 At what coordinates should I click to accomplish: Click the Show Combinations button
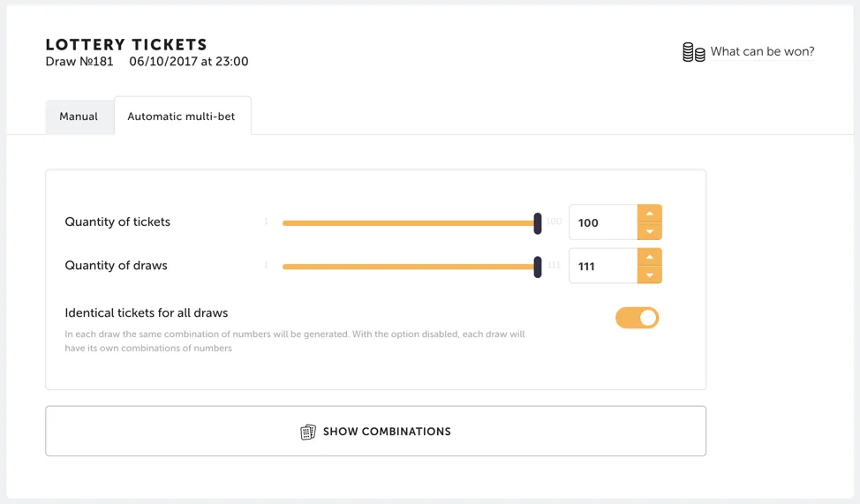[x=376, y=431]
